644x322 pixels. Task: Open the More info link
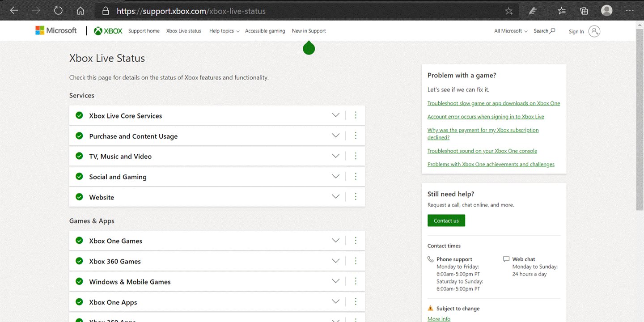coord(439,319)
